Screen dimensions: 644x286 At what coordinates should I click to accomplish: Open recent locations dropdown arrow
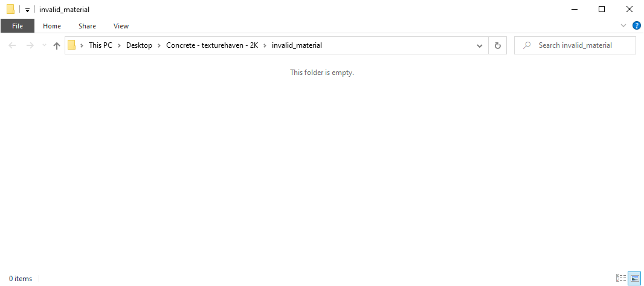(44, 45)
